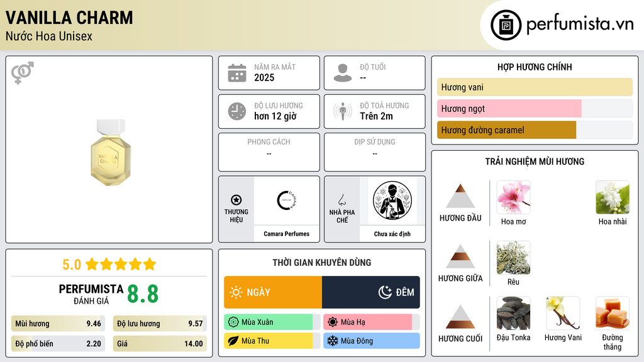Screen dimensions: 644x362
Task: Click the ĐỘ TUỔI age label
Action: (x=373, y=67)
